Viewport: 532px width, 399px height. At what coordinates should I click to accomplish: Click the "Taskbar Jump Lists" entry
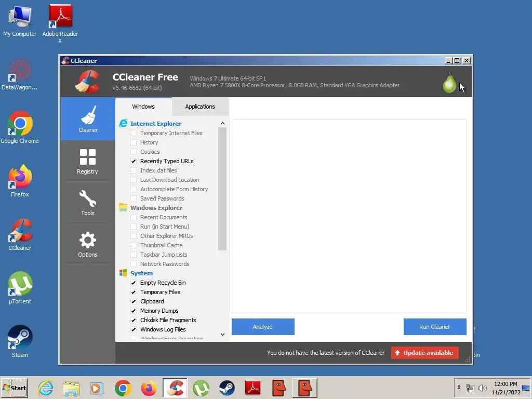pos(164,255)
